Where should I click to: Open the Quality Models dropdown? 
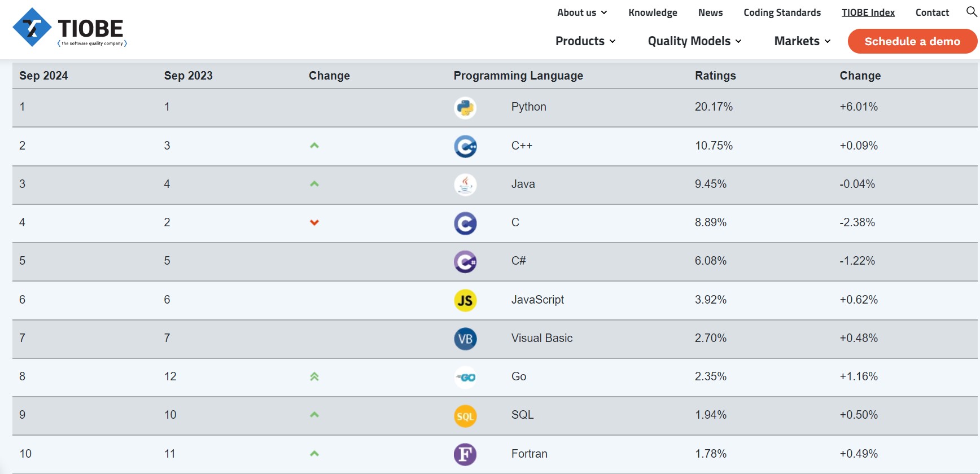click(x=694, y=41)
